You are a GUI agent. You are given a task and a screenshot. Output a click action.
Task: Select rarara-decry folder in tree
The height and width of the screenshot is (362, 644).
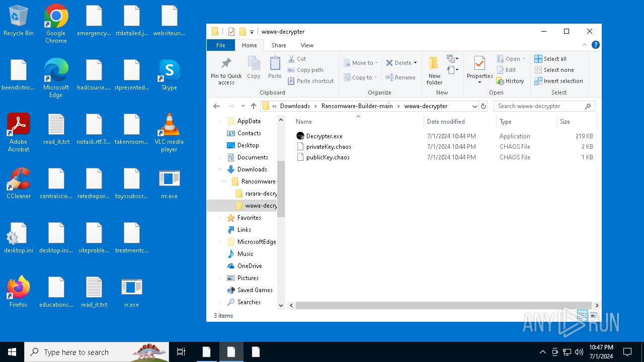click(x=256, y=194)
